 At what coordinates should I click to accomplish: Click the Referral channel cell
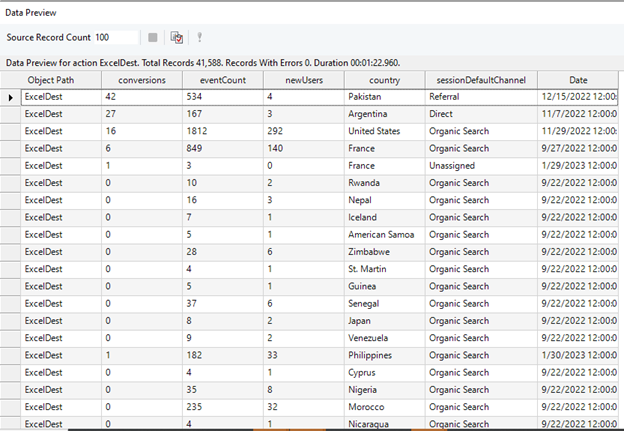pyautogui.click(x=480, y=97)
